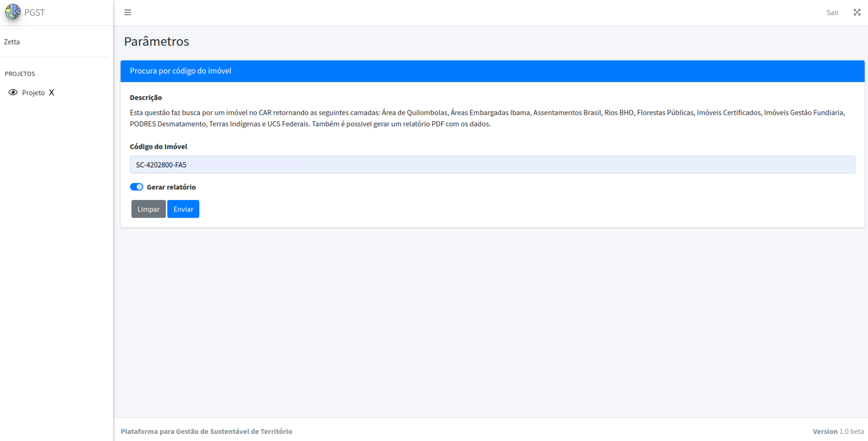Click the Plataforma para Gestão footer text
The width and height of the screenshot is (868, 441).
[x=206, y=431]
